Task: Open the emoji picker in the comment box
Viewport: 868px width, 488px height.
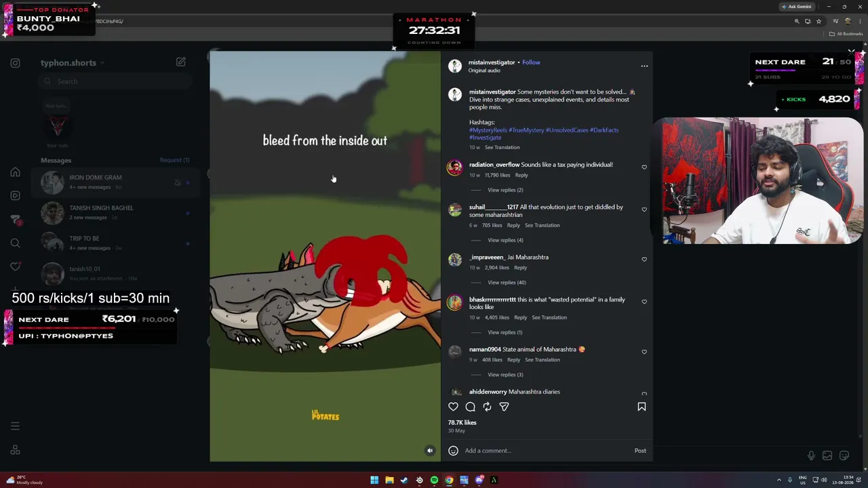Action: (x=453, y=451)
